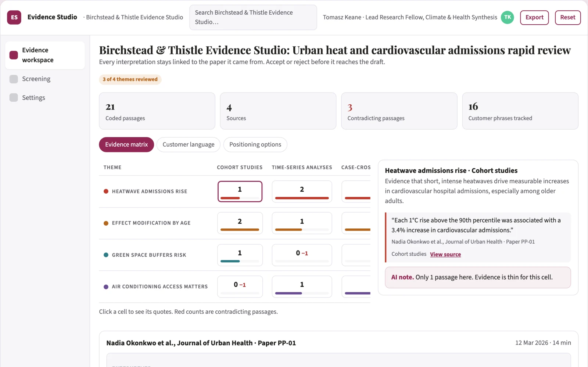Click the red Heatwave admissions rise dot
Image resolution: width=588 pixels, height=367 pixels.
tap(106, 191)
